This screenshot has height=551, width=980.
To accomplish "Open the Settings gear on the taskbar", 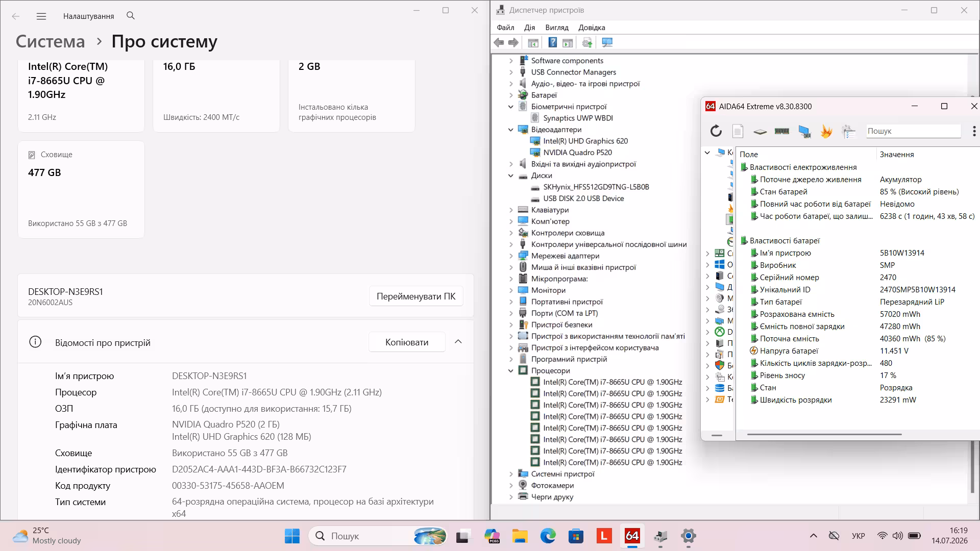I will click(689, 536).
